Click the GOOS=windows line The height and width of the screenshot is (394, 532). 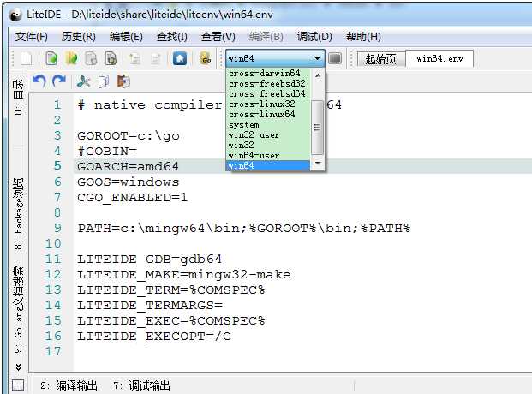coord(128,182)
